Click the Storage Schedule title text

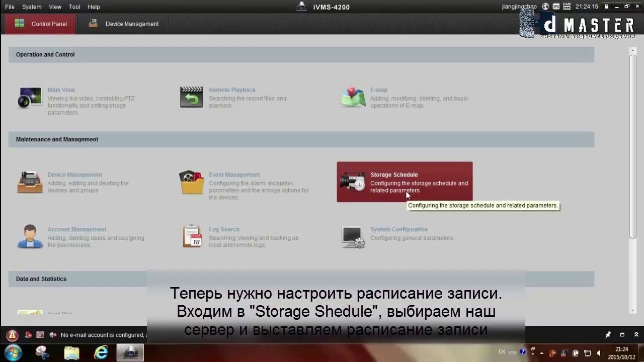(394, 175)
